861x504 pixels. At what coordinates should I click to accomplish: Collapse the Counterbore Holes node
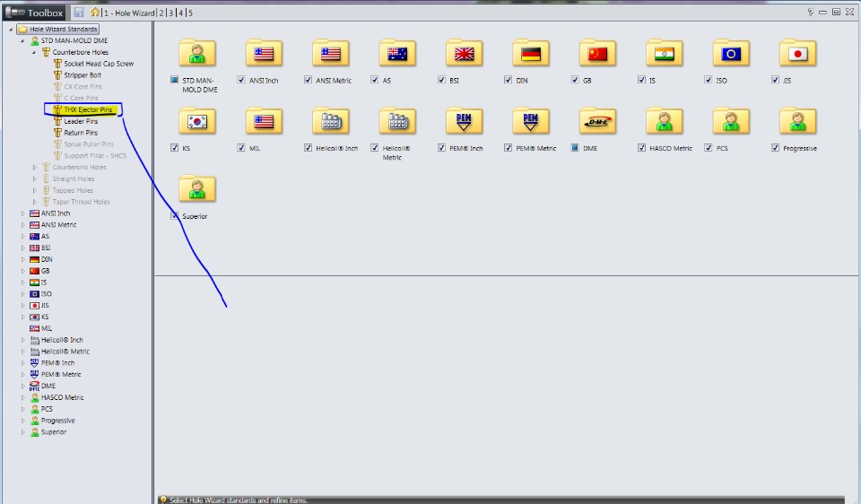coord(34,52)
